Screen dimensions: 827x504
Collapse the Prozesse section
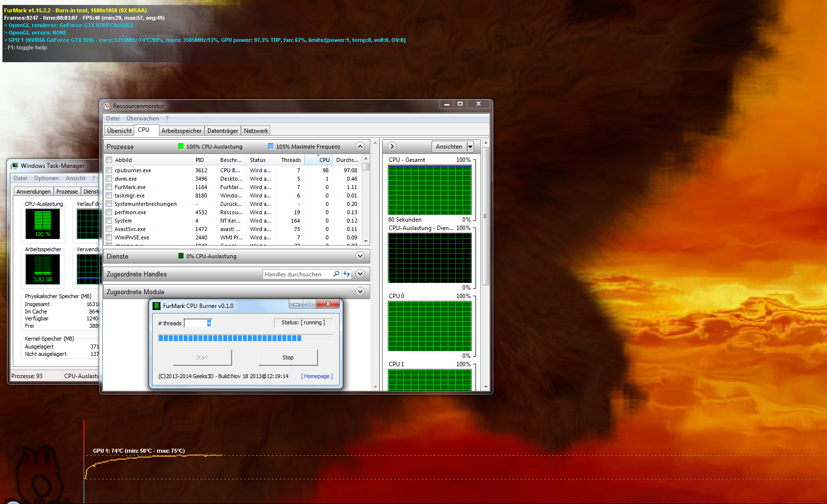tap(360, 147)
